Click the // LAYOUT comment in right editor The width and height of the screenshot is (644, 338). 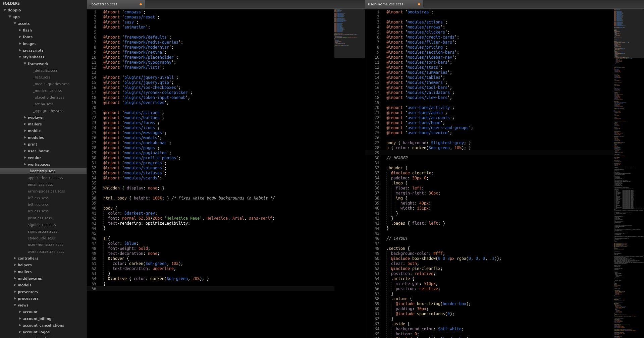tap(397, 238)
